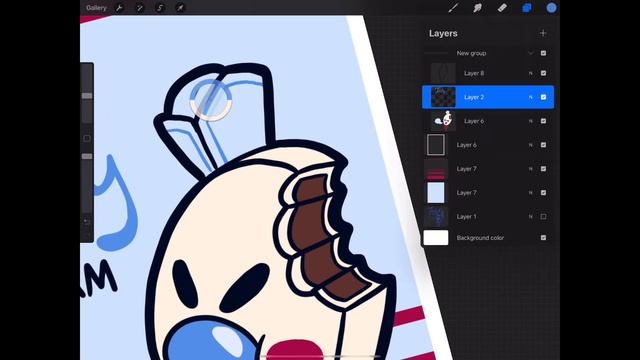The width and height of the screenshot is (640, 360).
Task: Click the Layer 8 thumbnail
Action: [443, 73]
